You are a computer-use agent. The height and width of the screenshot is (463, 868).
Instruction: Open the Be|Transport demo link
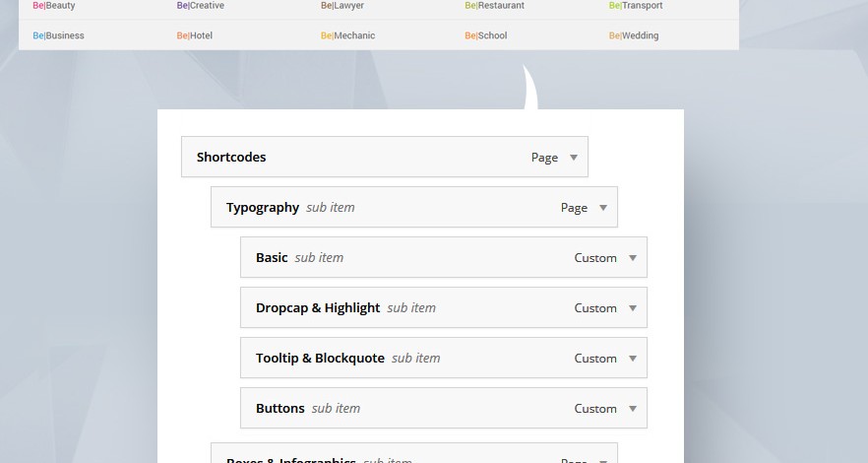coord(636,6)
